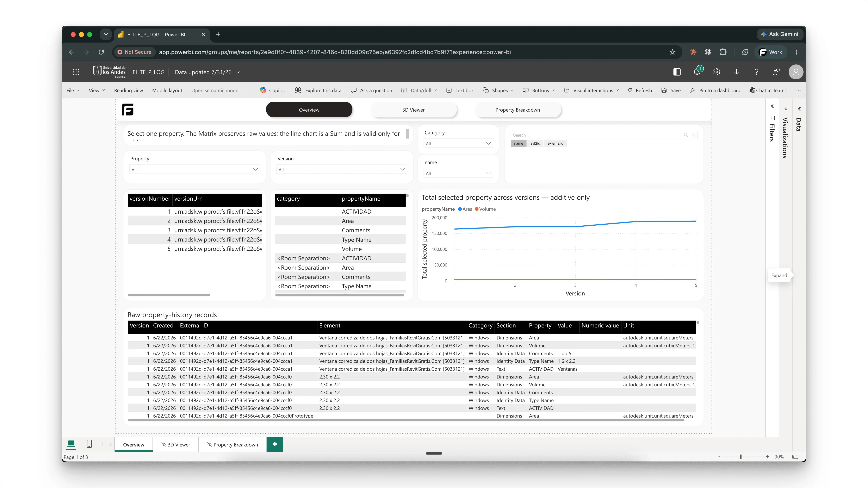Reload the page in the browser

(x=101, y=52)
